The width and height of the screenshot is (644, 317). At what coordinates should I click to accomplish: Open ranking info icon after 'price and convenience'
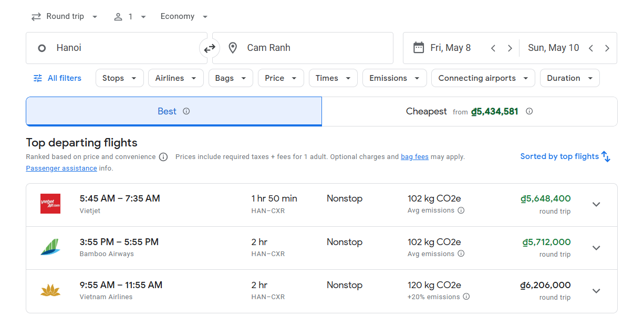(163, 157)
